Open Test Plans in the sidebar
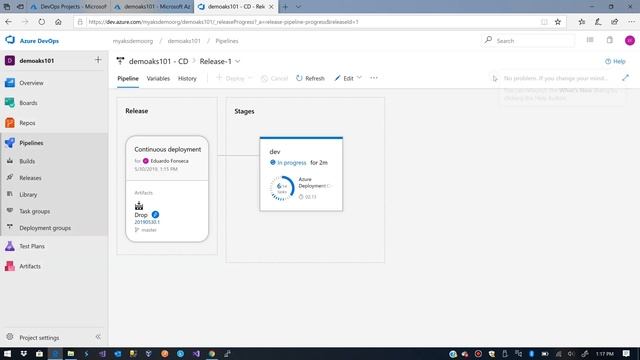Viewport: 640px width, 360px height. (32, 246)
